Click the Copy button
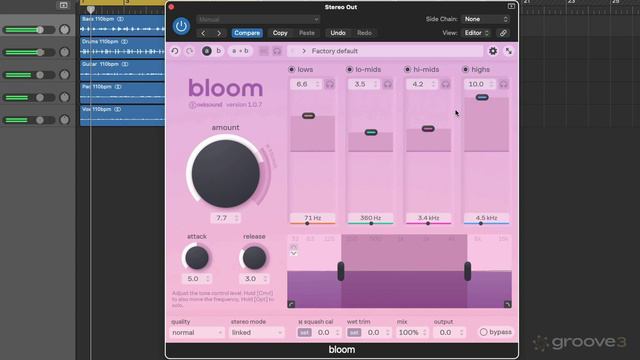This screenshot has width=640, height=360. 280,33
